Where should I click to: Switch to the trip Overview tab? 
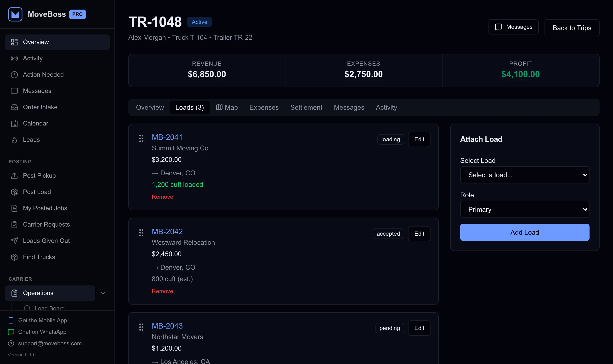(150, 107)
